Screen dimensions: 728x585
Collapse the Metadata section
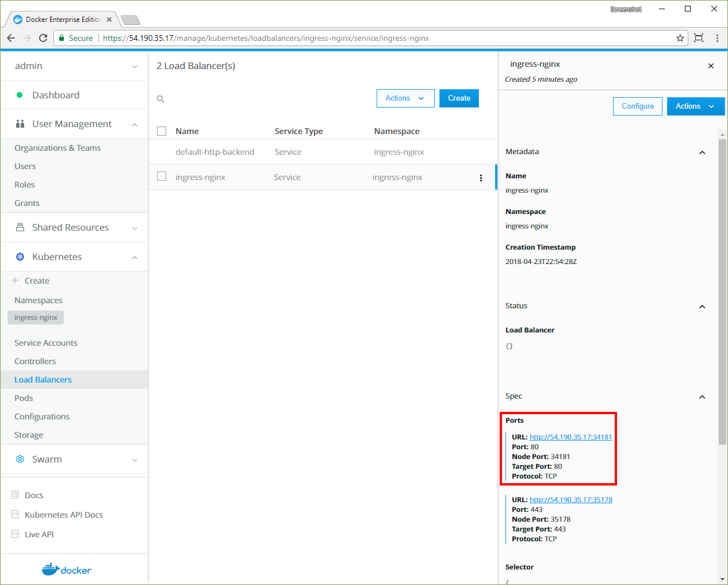[702, 152]
